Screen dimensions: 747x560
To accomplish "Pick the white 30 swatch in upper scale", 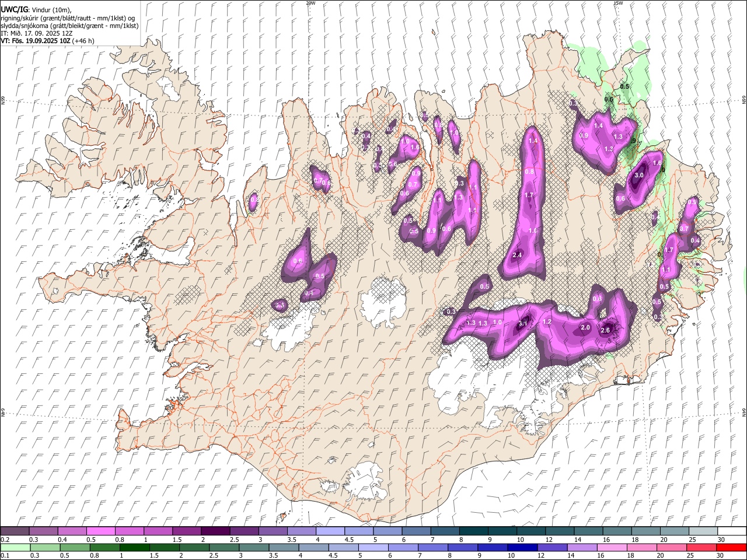I will click(731, 531).
